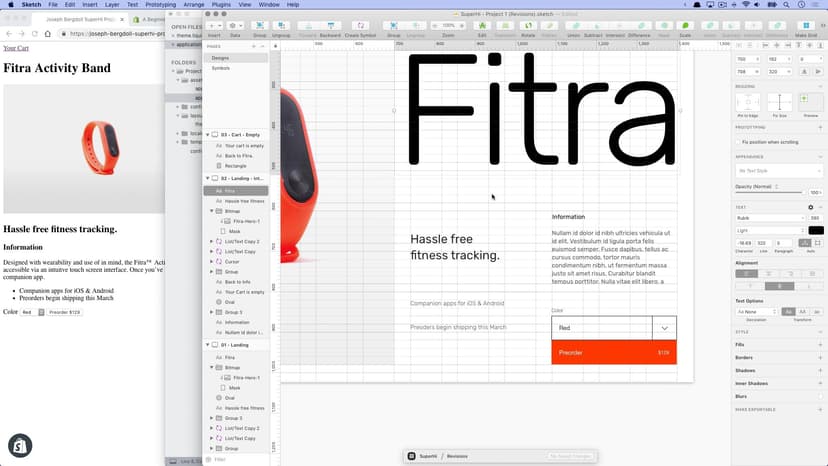Select the Symbols page

(221, 68)
